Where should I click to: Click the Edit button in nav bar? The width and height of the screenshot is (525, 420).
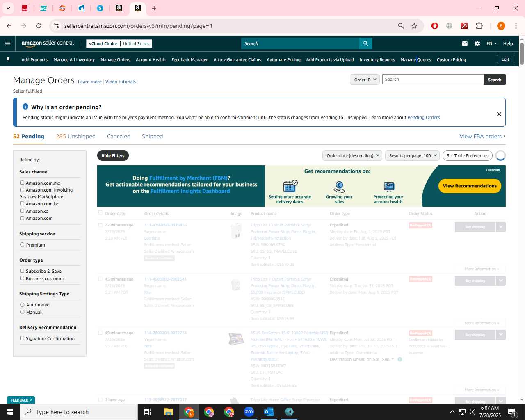(x=505, y=59)
